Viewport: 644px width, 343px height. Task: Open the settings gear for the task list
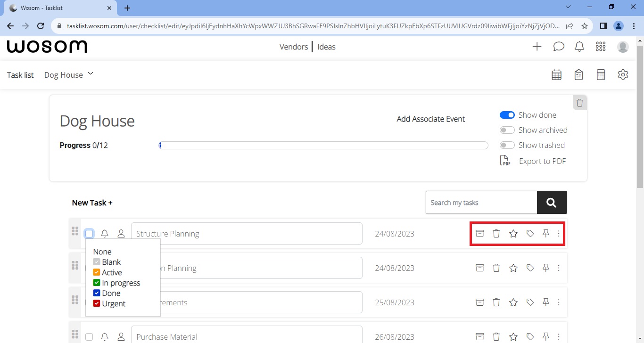click(623, 74)
